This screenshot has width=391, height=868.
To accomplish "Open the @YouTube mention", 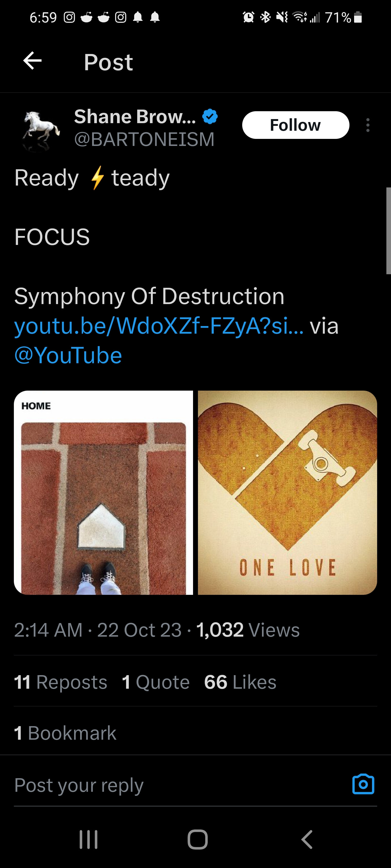I will pyautogui.click(x=68, y=356).
